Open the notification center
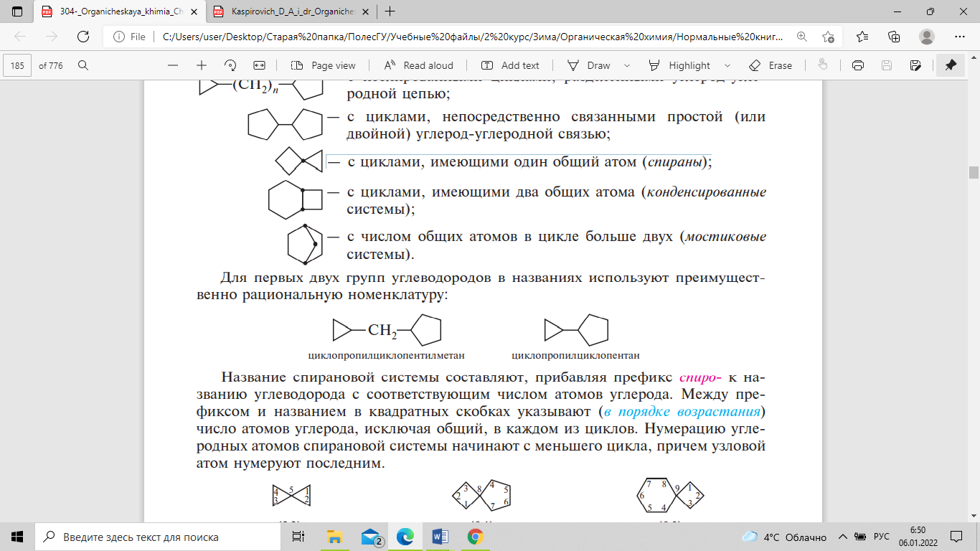This screenshot has width=980, height=551. tap(956, 537)
